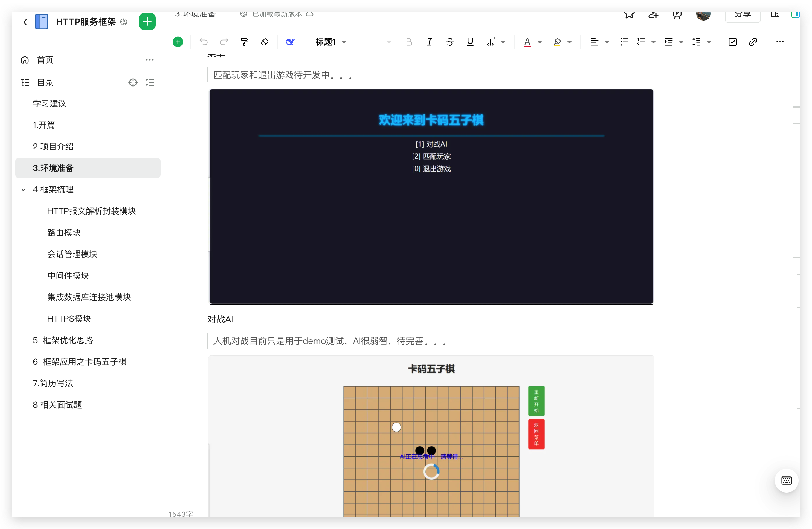Toggle strikethrough formatting

(450, 42)
